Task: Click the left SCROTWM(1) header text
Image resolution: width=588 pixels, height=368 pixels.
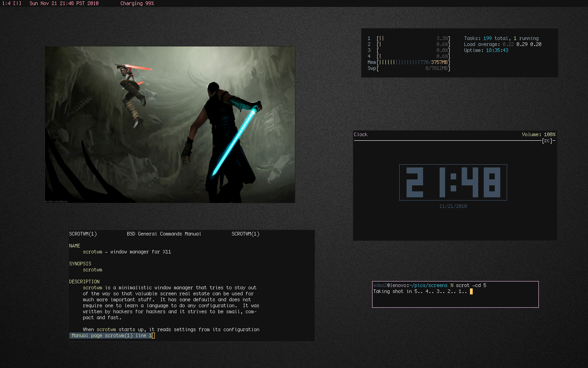Action: click(83, 234)
